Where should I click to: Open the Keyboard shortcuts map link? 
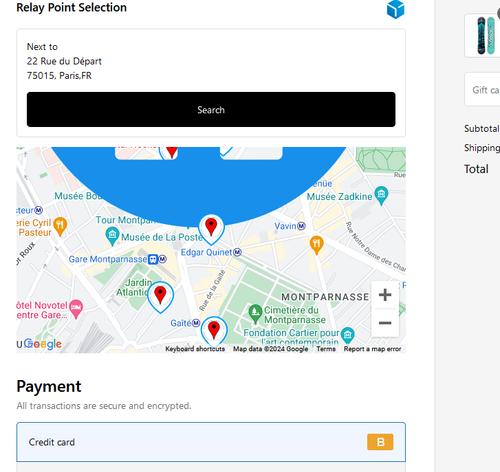coord(195,349)
